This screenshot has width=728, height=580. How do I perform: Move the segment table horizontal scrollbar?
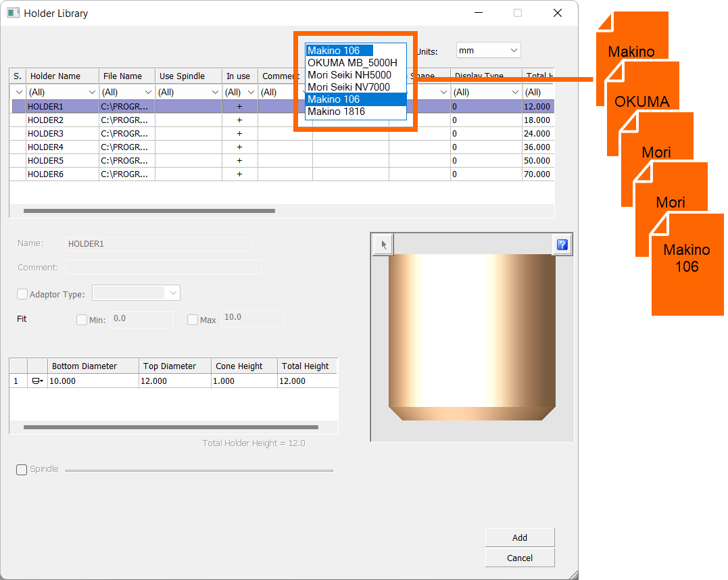pyautogui.click(x=171, y=427)
